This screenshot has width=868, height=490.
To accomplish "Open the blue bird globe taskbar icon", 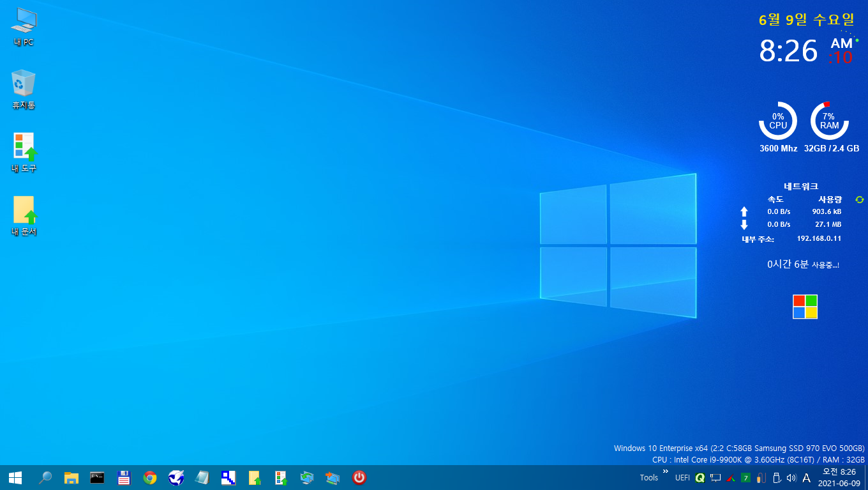I will [176, 477].
